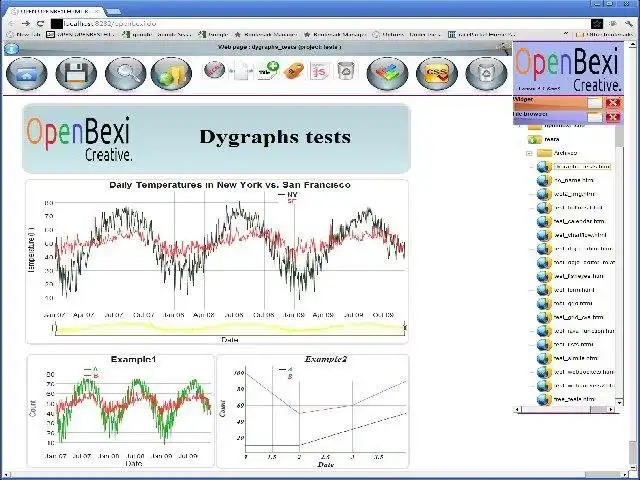Click the OpenBexi Creative logo in banner
Image resolution: width=640 pixels, height=480 pixels.
(x=80, y=139)
